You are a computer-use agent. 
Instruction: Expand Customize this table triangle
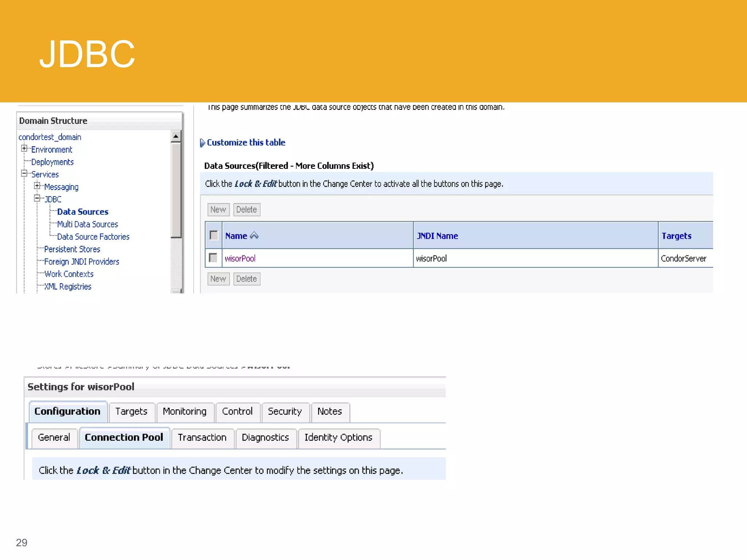(x=202, y=143)
